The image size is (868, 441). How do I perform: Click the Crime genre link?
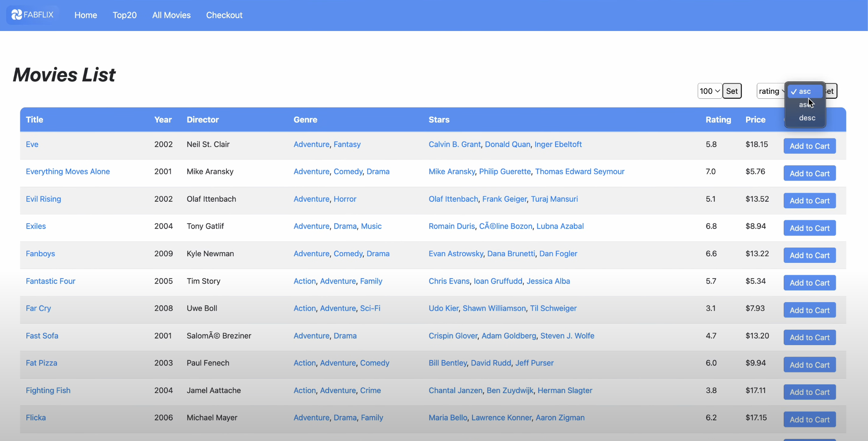point(370,390)
